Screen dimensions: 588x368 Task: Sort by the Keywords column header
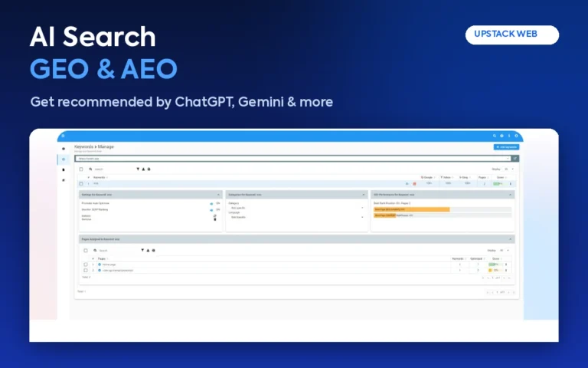100,177
